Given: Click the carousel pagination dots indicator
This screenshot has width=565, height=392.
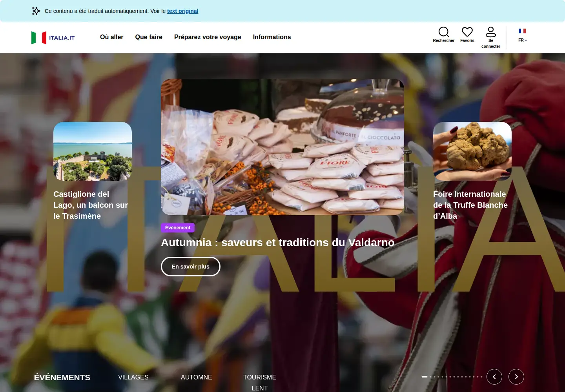Looking at the screenshot, I should point(452,377).
